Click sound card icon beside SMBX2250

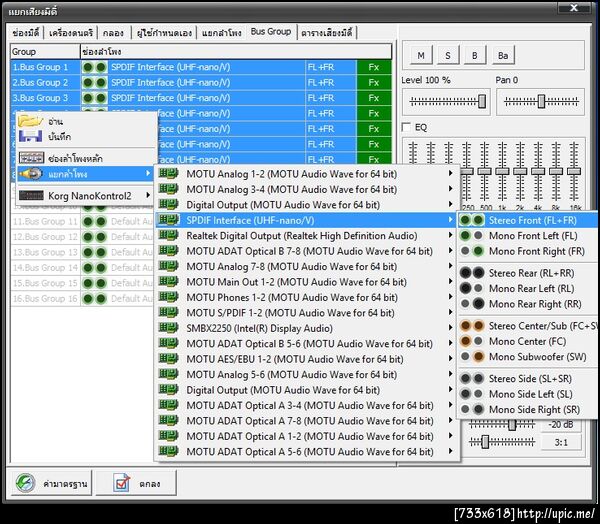[x=168, y=328]
